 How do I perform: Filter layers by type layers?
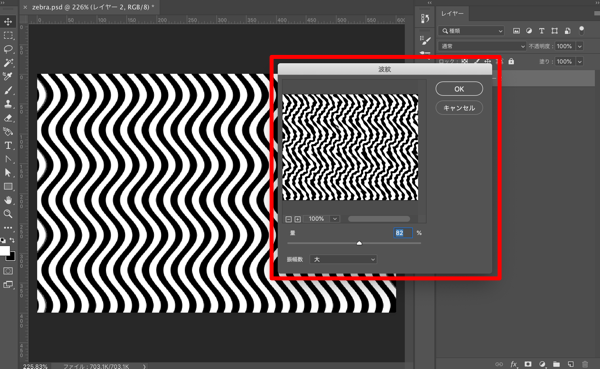coord(541,31)
